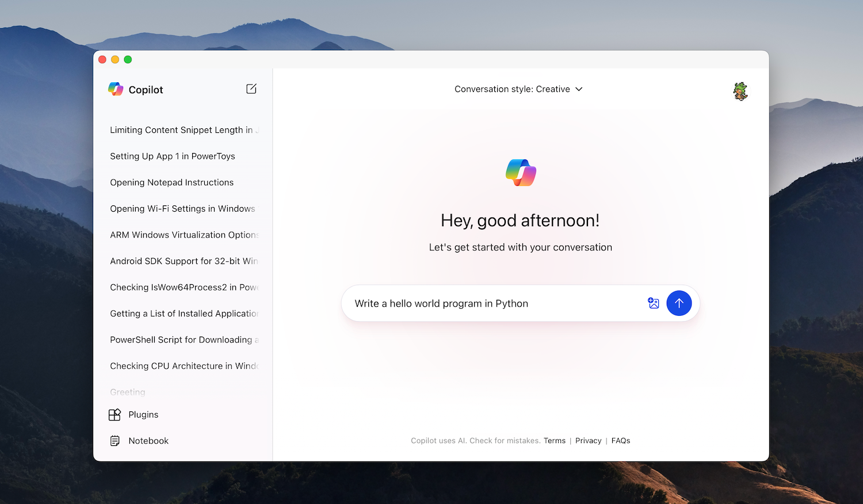Click the central Copilot logo graphic
The image size is (863, 504).
point(520,173)
